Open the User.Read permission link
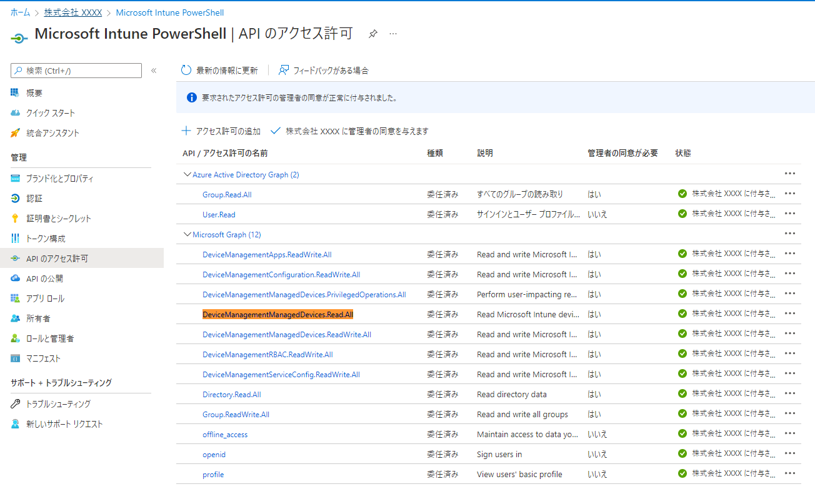 pyautogui.click(x=219, y=214)
